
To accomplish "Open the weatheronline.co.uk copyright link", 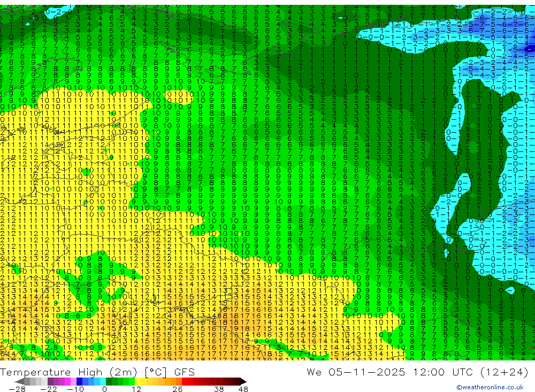I will click(x=490, y=387).
